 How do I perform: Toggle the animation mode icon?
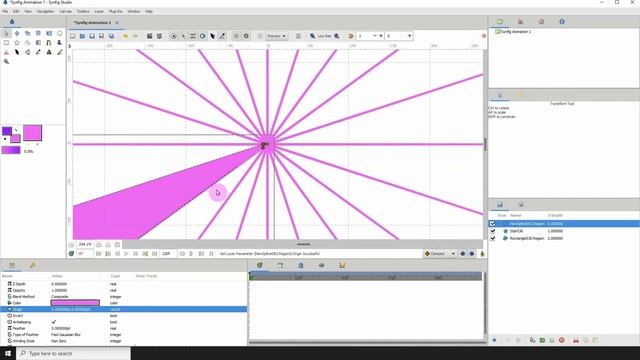482,253
